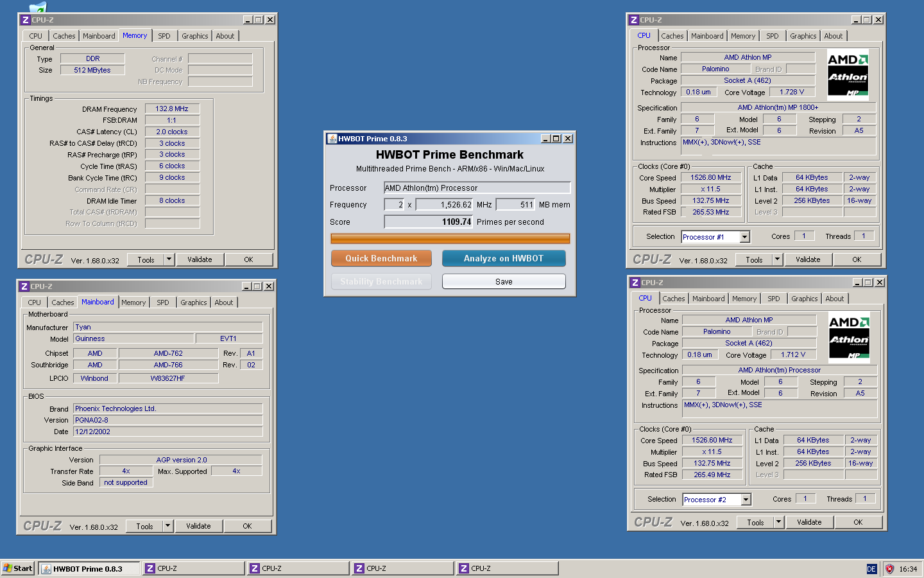Image resolution: width=924 pixels, height=578 pixels.
Task: Click the title bar icon of the Processor #2 CPU-Z window
Action: pos(635,283)
